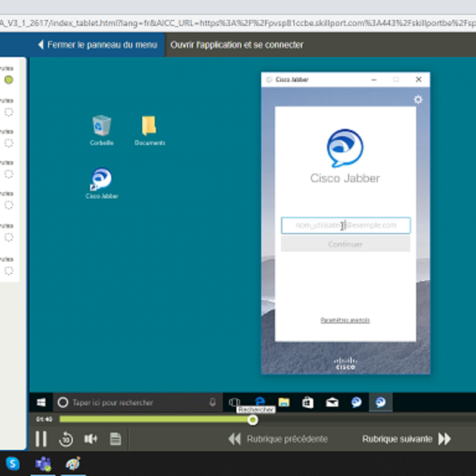This screenshot has height=476, width=476.
Task: Select the second topic circle in sidebar
Action: coord(9,112)
